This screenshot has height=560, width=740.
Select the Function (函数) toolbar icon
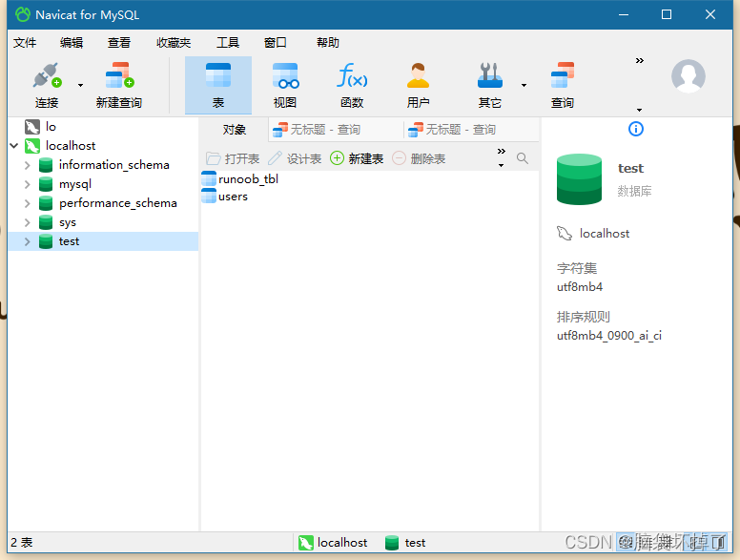(x=352, y=86)
